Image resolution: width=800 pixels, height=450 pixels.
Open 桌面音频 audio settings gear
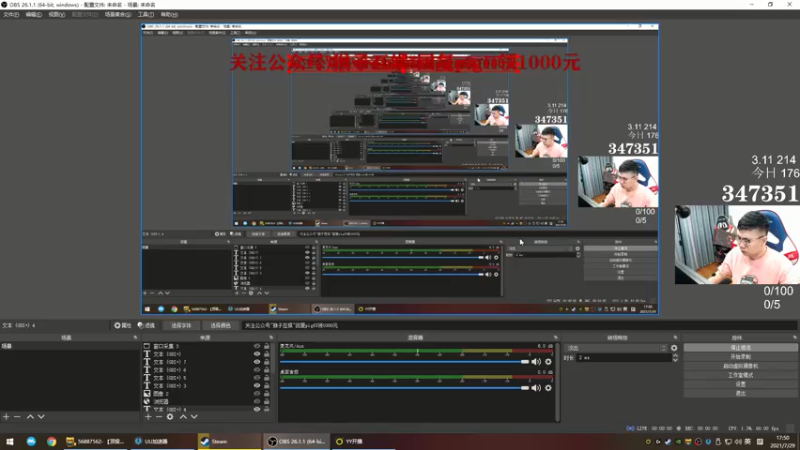point(548,388)
